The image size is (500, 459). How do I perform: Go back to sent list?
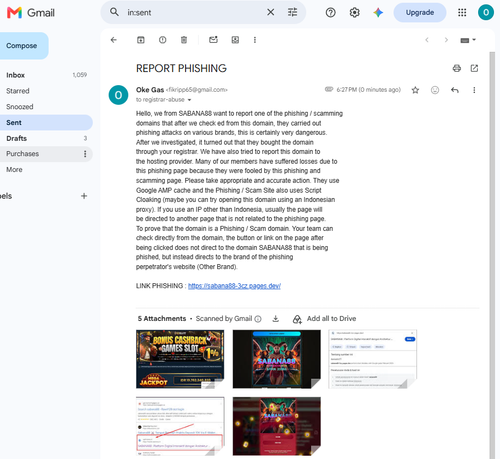[x=114, y=40]
